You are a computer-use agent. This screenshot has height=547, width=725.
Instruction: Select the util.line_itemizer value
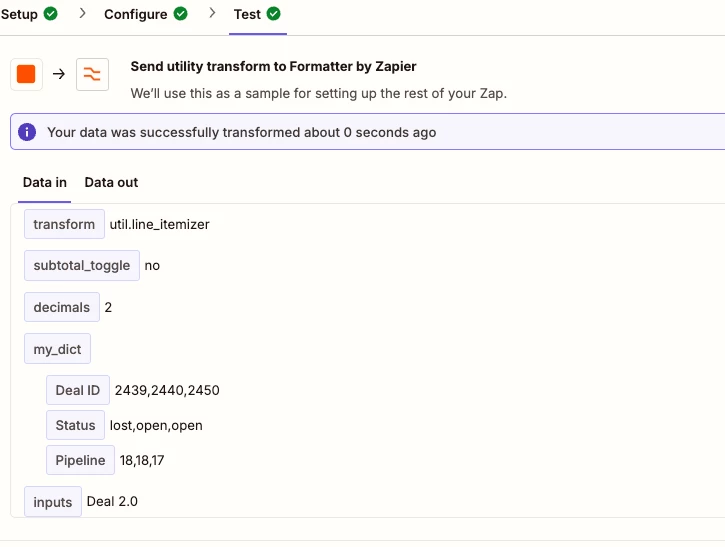(x=160, y=225)
